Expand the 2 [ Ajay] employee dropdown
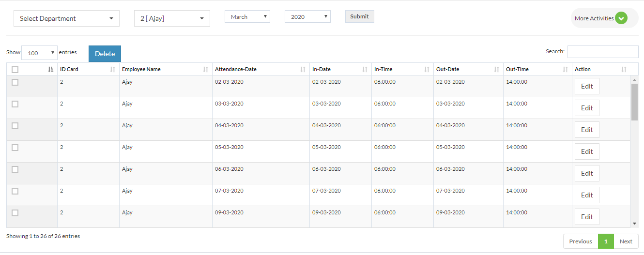Viewport: 644px width, 255px height. 172,18
